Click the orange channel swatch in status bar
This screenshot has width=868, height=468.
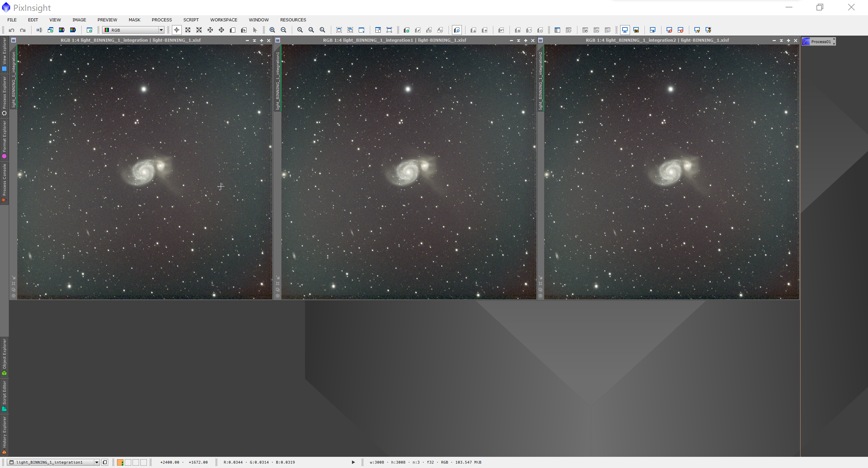120,462
